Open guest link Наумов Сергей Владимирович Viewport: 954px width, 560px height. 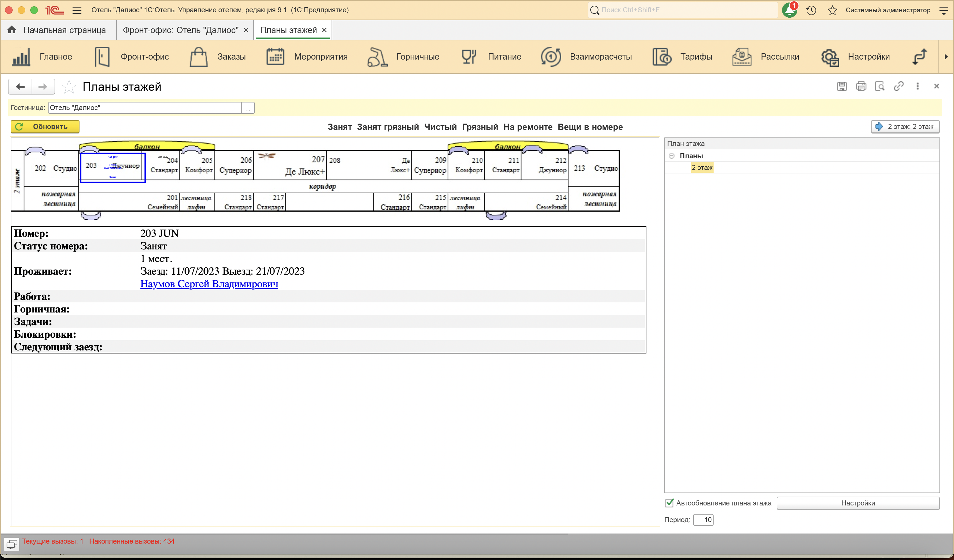click(x=209, y=284)
